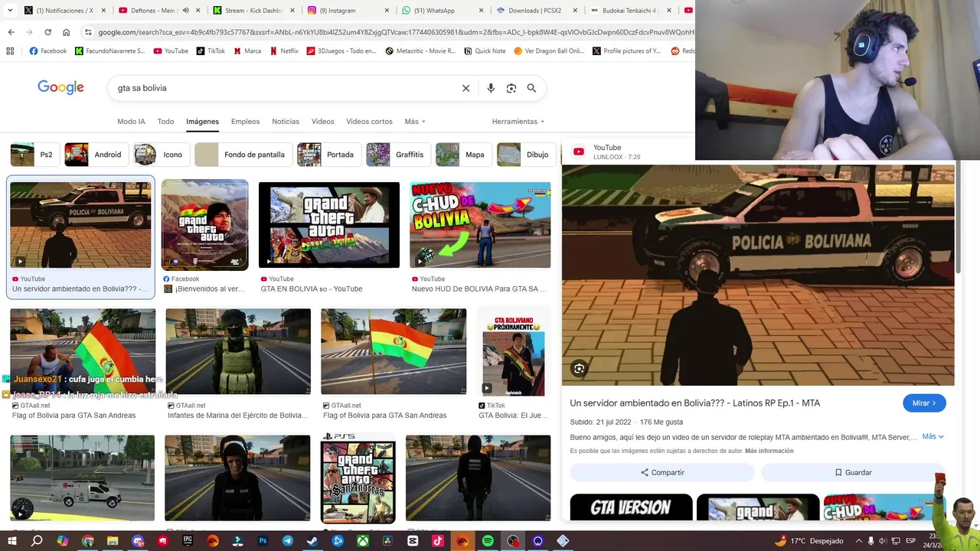Viewport: 980px width, 551px height.
Task: Expand description with the Más chevron
Action: tap(933, 436)
